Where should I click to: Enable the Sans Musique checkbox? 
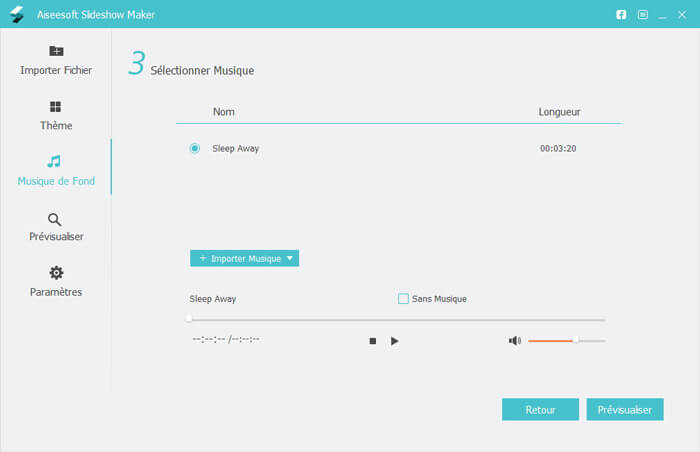click(x=403, y=298)
